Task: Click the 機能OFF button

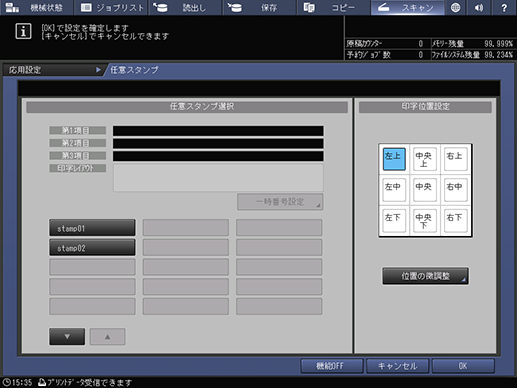Action: (x=332, y=366)
